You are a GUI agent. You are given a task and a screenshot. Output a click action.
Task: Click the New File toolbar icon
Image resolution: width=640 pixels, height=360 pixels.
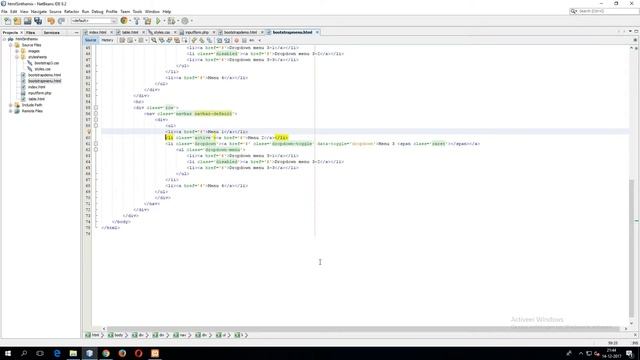click(x=7, y=21)
